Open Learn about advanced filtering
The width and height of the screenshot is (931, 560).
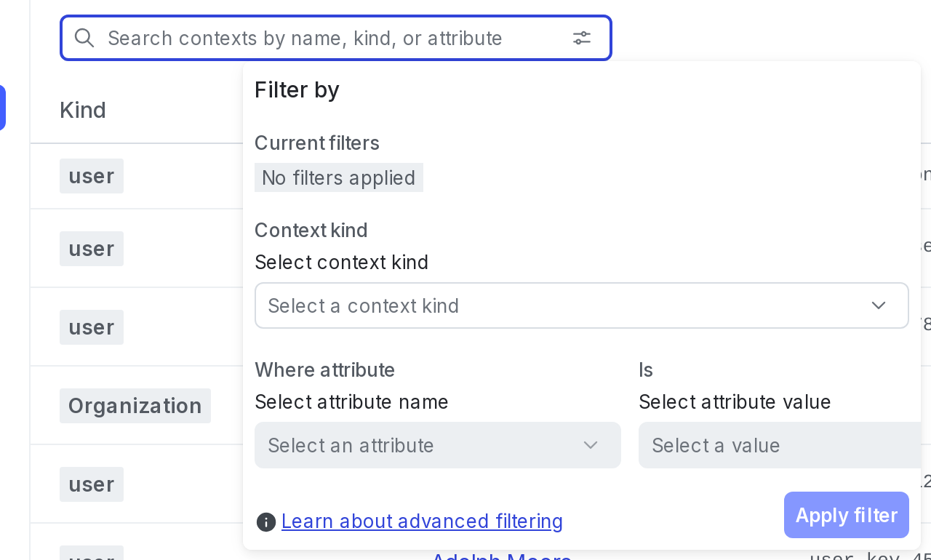click(422, 521)
